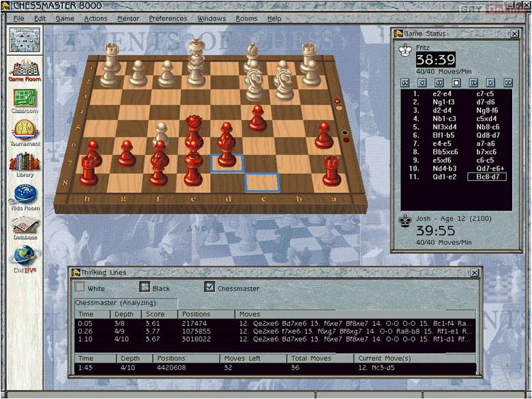Click the white king icon next to Fritz
This screenshot has height=399, width=532.
(405, 51)
